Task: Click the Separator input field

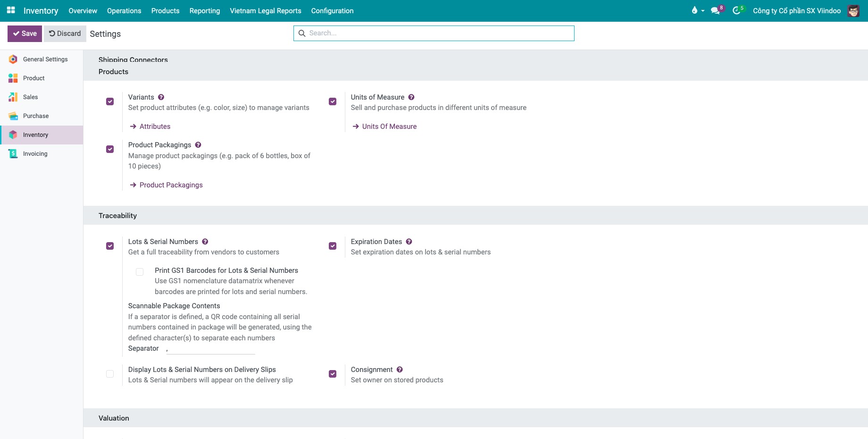Action: pyautogui.click(x=210, y=349)
